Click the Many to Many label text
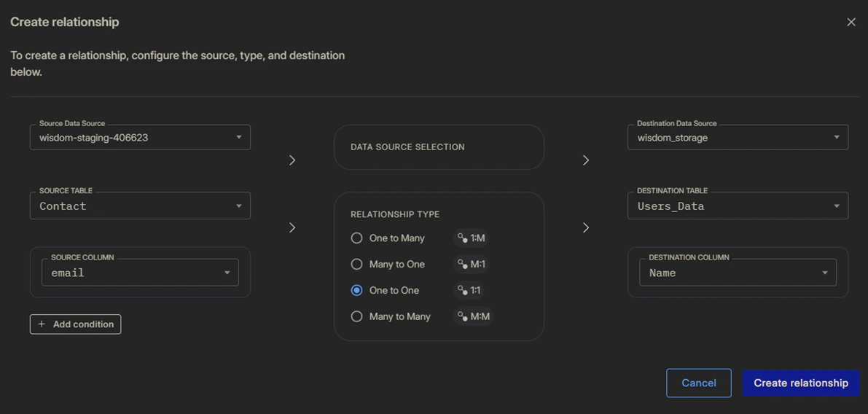Image resolution: width=868 pixels, height=414 pixels. [399, 316]
